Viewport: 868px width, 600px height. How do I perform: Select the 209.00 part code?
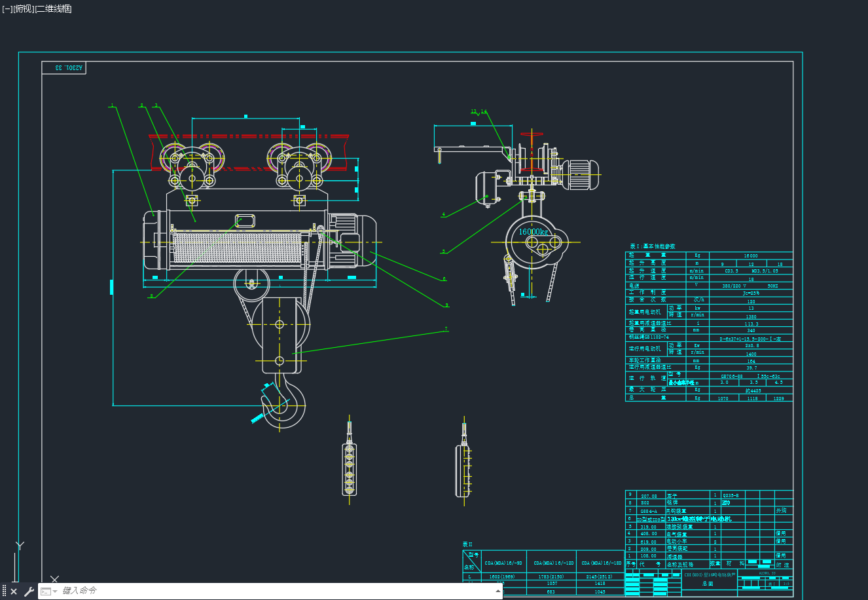(649, 549)
